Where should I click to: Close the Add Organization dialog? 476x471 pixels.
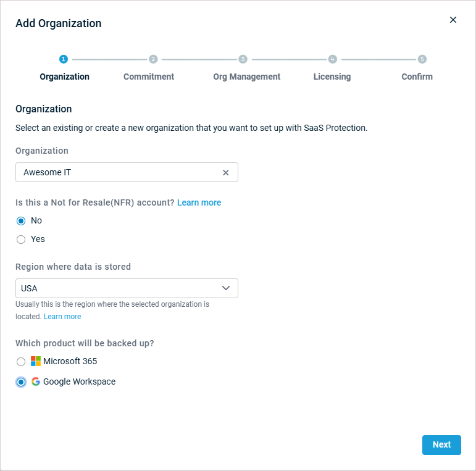(453, 20)
